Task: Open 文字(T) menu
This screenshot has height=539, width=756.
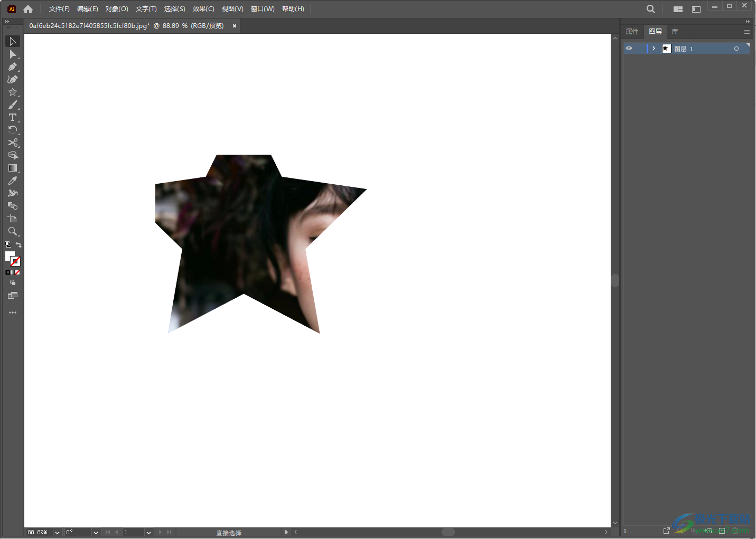Action: click(146, 9)
